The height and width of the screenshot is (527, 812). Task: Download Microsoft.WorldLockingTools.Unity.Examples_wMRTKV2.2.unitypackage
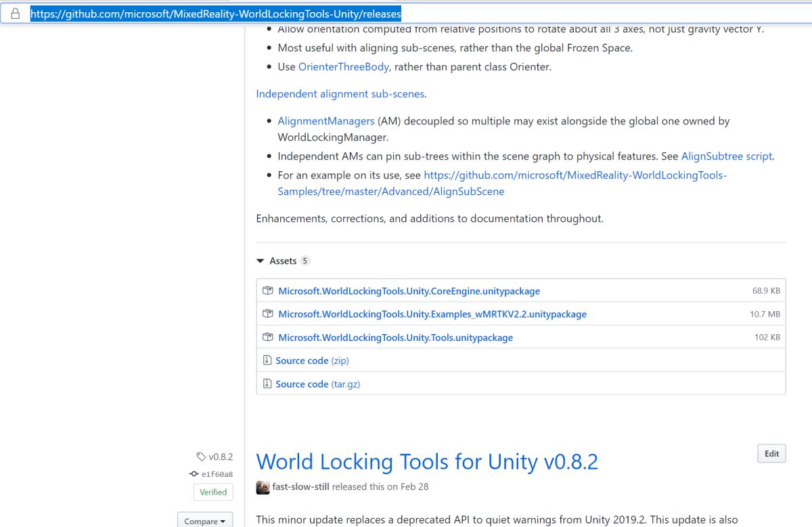pyautogui.click(x=432, y=314)
